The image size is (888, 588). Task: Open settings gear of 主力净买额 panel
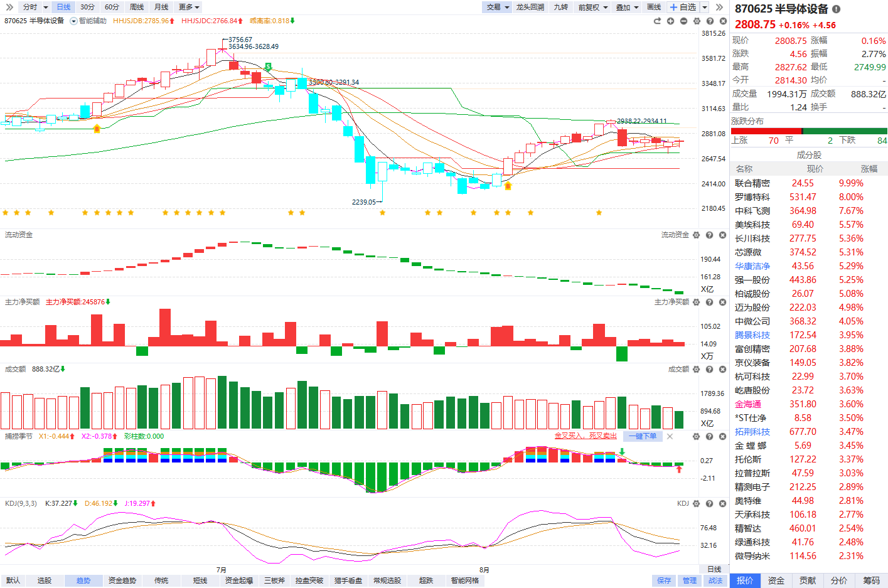(x=696, y=302)
